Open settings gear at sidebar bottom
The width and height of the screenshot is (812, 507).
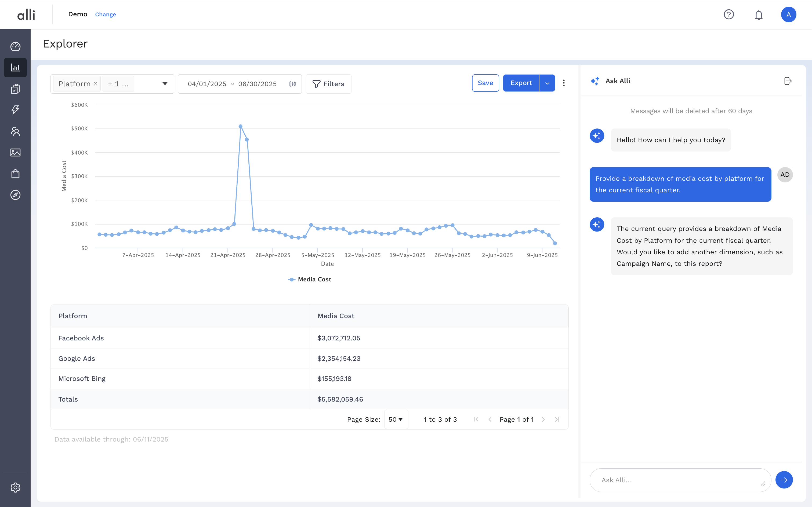coord(15,487)
